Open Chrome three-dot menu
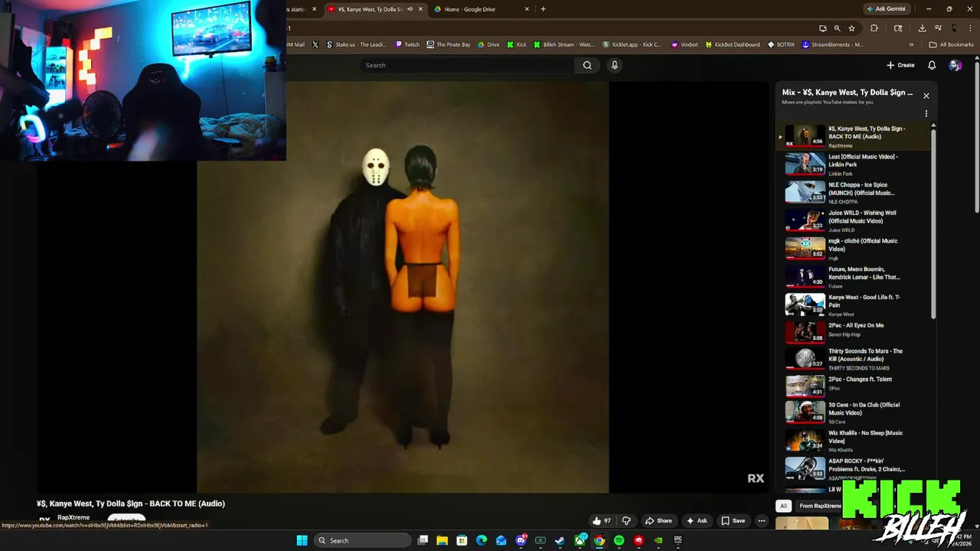Viewport: 980px width, 551px height. coord(970,28)
